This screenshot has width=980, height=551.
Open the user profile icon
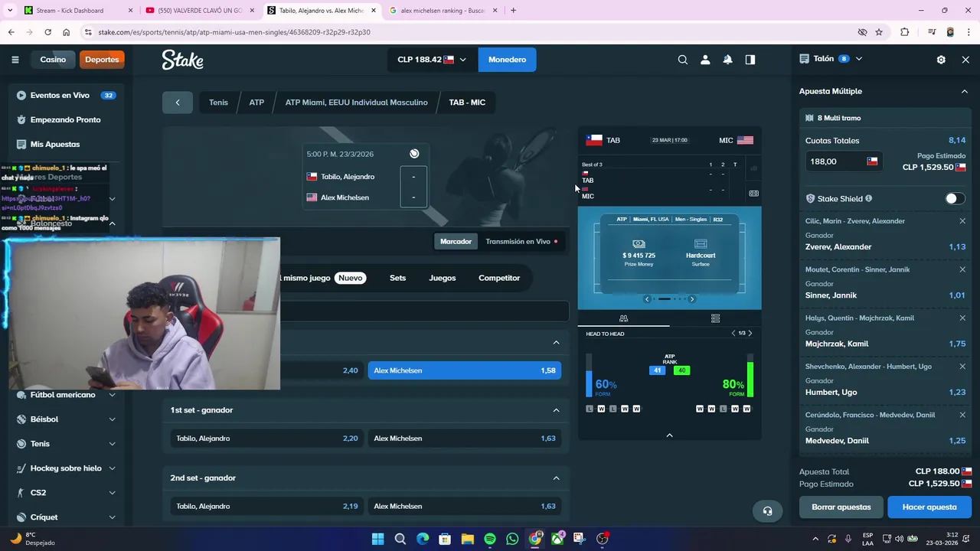click(705, 60)
